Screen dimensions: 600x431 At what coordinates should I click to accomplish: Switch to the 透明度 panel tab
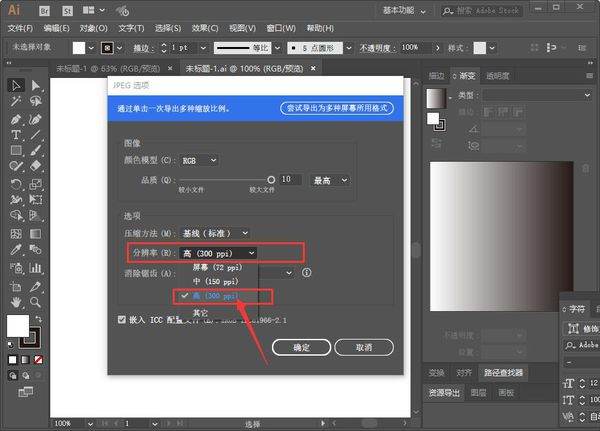(x=497, y=75)
